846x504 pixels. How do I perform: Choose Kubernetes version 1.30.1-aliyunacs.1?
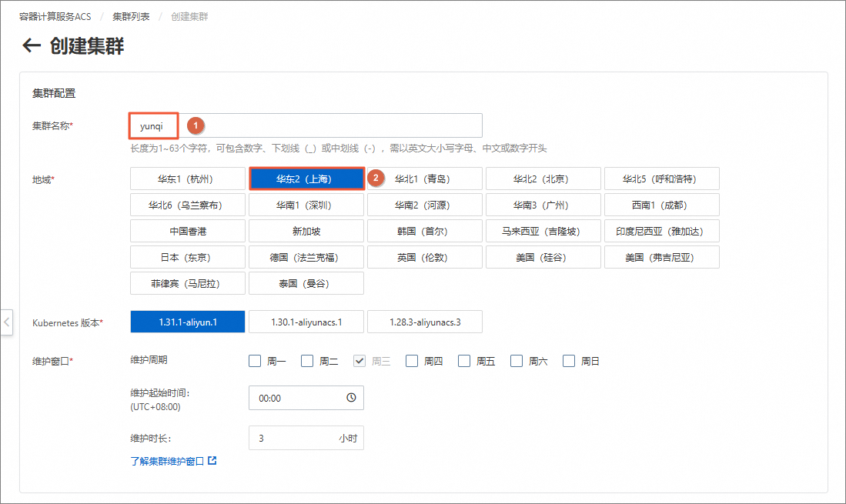click(x=306, y=322)
